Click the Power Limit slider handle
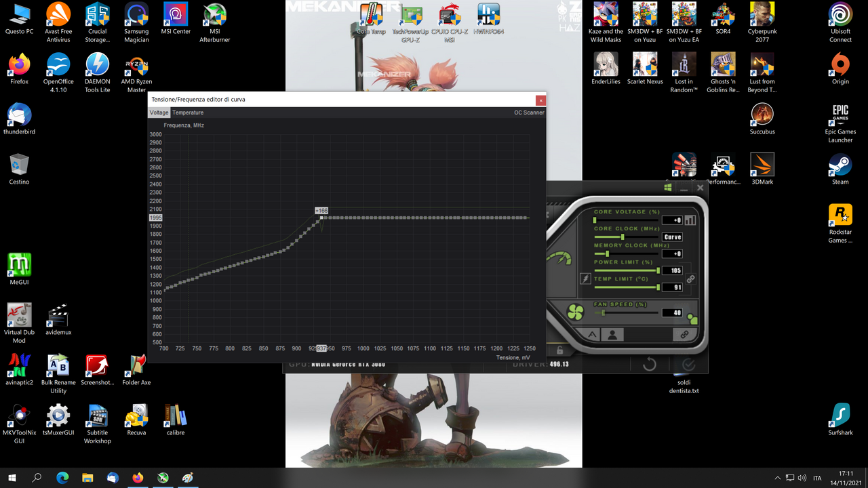This screenshot has width=868, height=488. (658, 270)
